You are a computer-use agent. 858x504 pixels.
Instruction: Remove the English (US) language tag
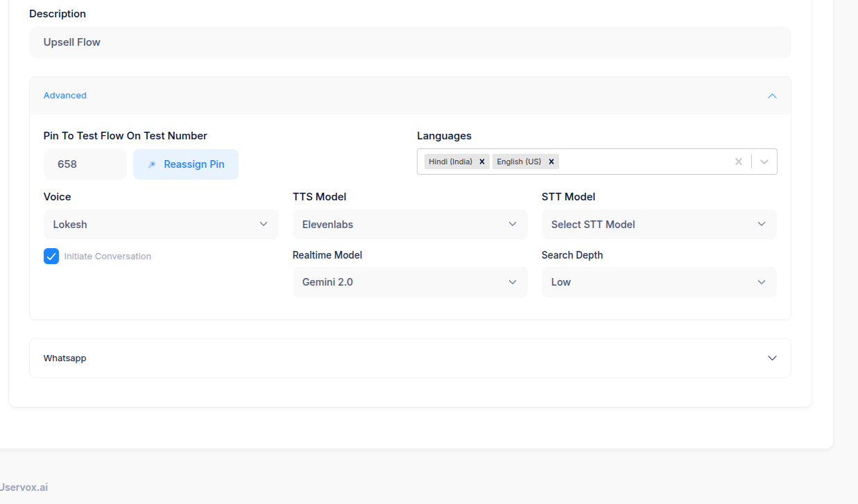(x=551, y=162)
